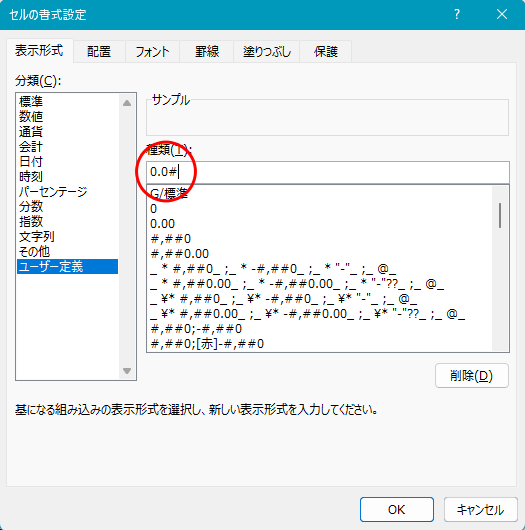Open the 塗りつぶし tab
The width and height of the screenshot is (525, 530).
pyautogui.click(x=266, y=52)
